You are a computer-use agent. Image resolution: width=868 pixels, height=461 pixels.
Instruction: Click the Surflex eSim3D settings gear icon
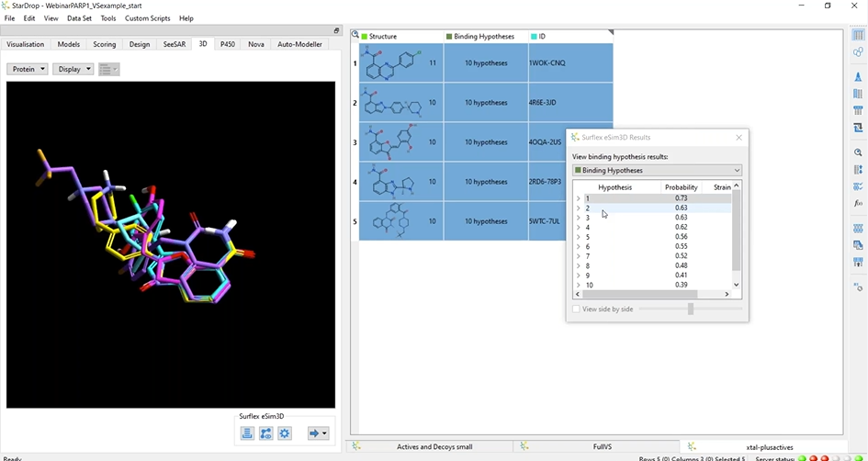285,433
